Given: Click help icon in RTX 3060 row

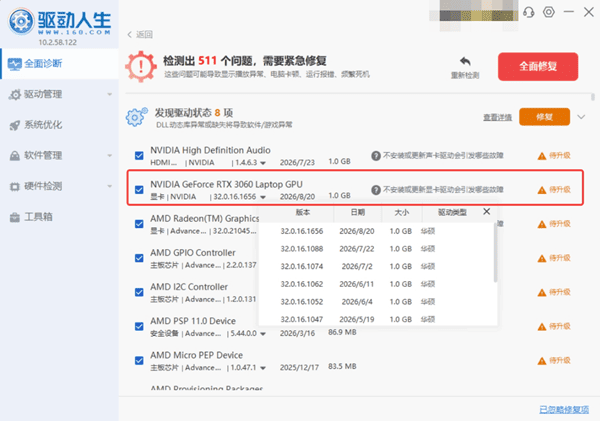Looking at the screenshot, I should 376,189.
